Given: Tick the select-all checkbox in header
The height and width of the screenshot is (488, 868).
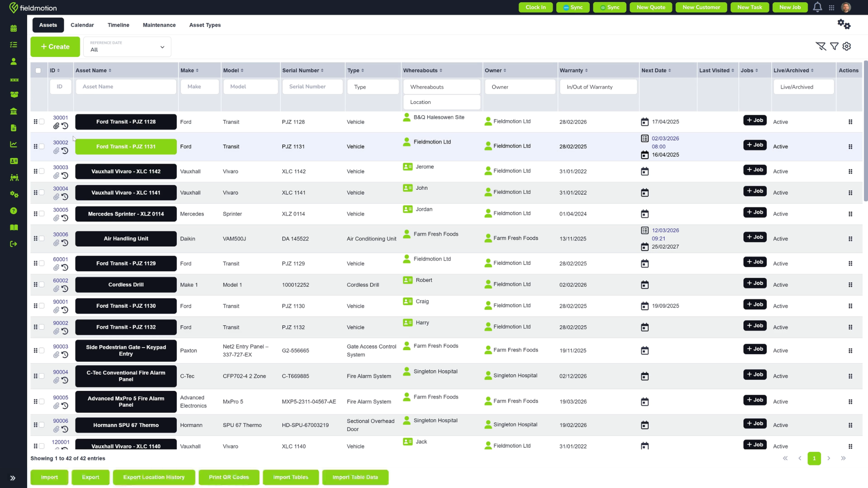Looking at the screenshot, I should [38, 70].
